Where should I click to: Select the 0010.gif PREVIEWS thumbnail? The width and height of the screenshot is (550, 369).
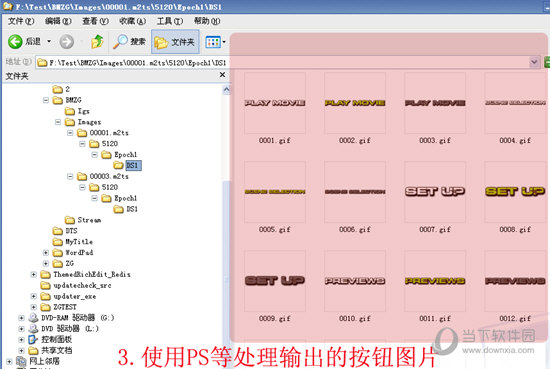(355, 281)
